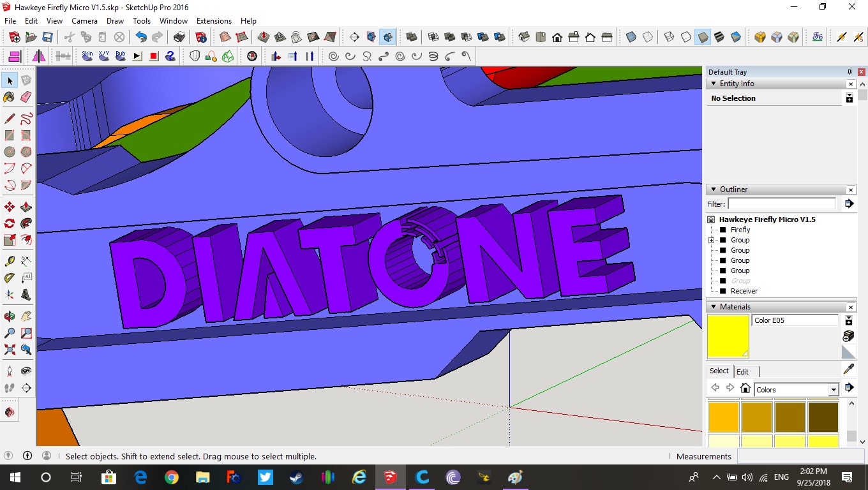Switch to the Select tab in Materials

tap(719, 371)
